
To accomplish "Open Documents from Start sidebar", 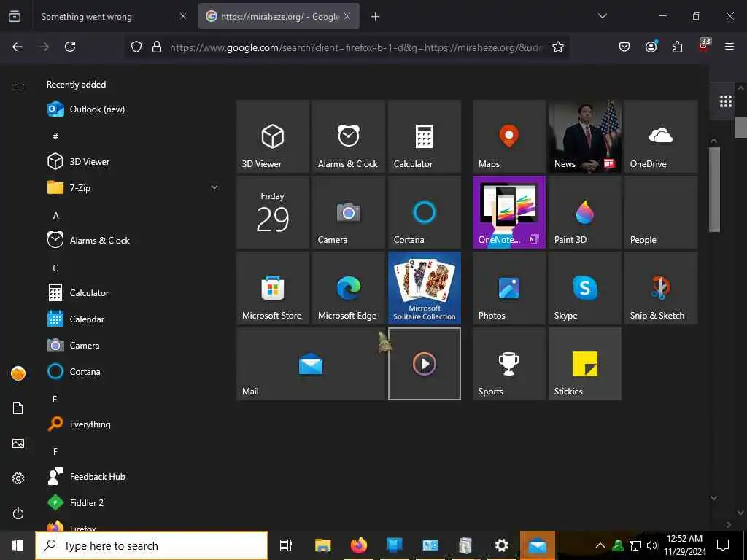I will [x=18, y=408].
